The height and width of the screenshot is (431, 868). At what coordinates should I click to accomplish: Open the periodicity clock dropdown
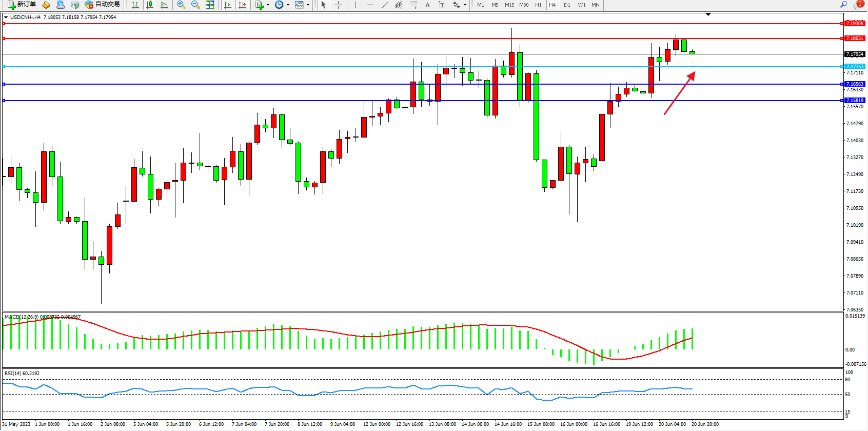click(x=288, y=5)
